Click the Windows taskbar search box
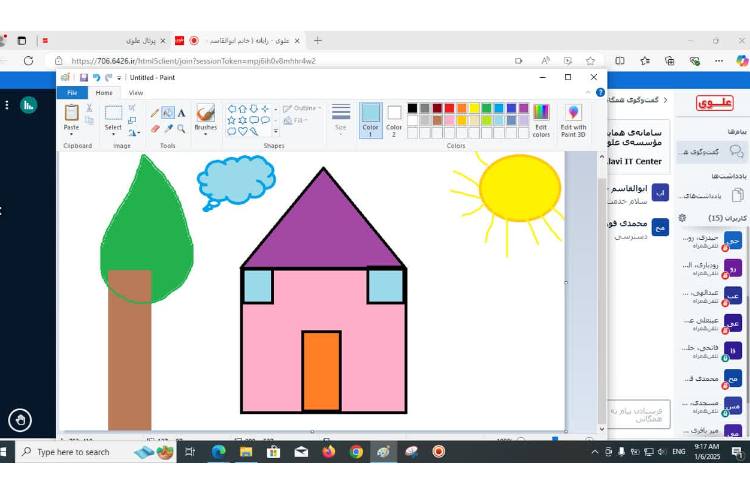Image resolution: width=750 pixels, height=480 pixels. click(97, 452)
